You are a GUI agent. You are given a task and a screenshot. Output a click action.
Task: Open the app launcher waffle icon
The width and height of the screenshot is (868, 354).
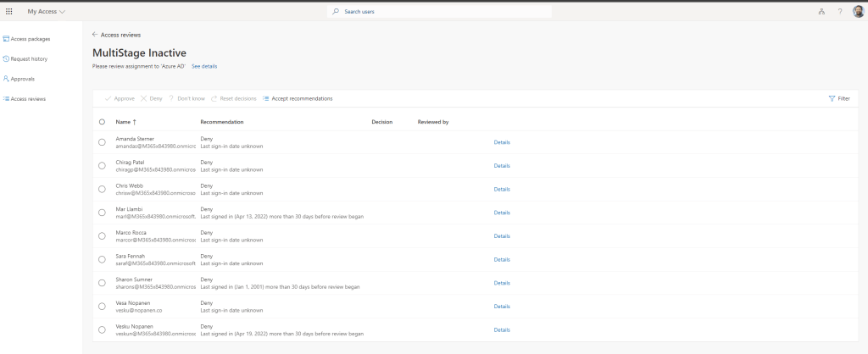coord(9,11)
